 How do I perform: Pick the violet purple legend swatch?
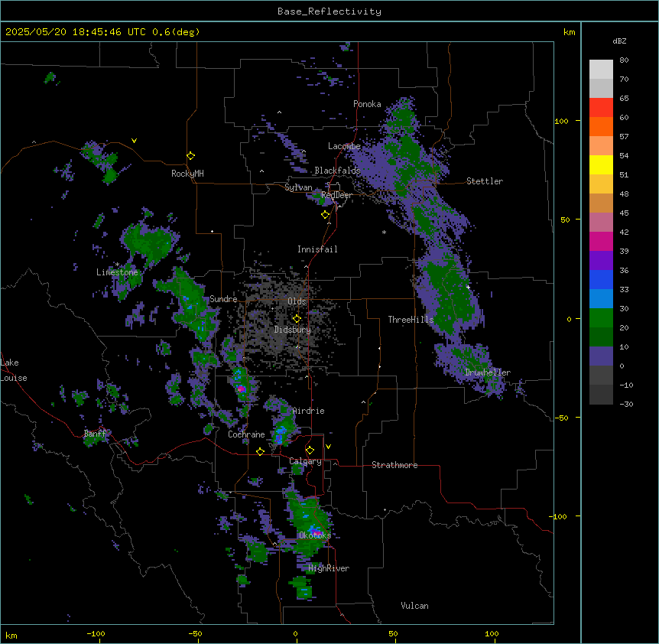[601, 260]
